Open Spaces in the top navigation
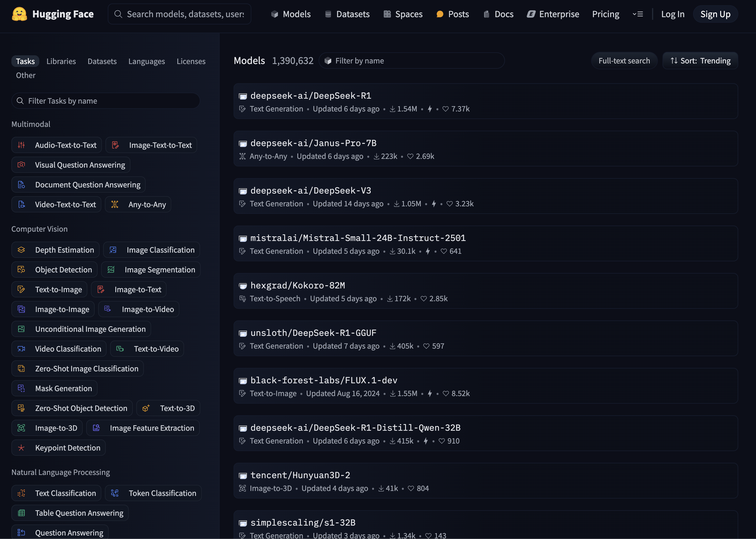Image resolution: width=756 pixels, height=539 pixels. [403, 14]
